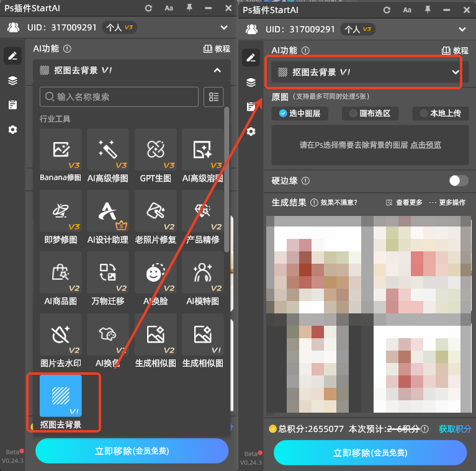Image resolution: width=476 pixels, height=471 pixels.
Task: Open the edit pencil sidebar tab in left panel
Action: click(x=12, y=55)
